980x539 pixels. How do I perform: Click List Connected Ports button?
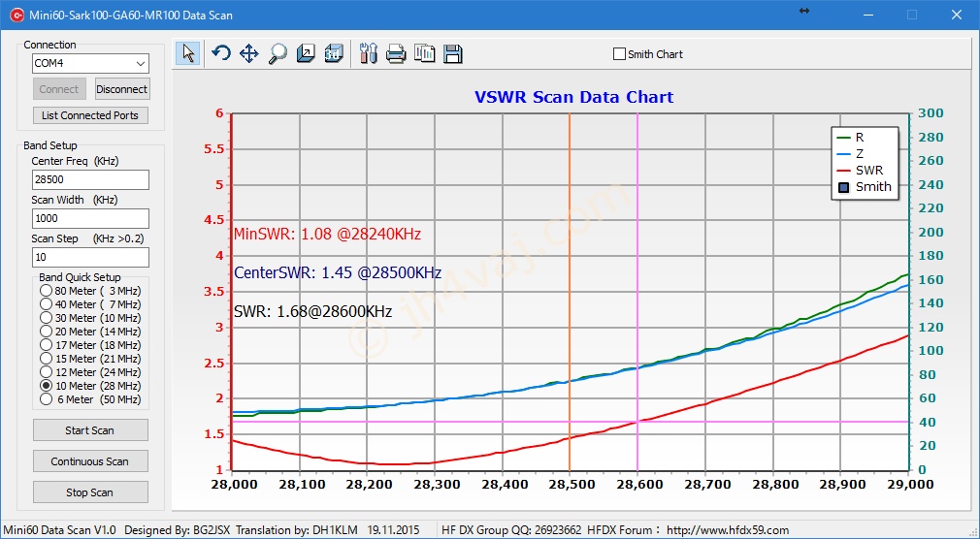tap(90, 115)
